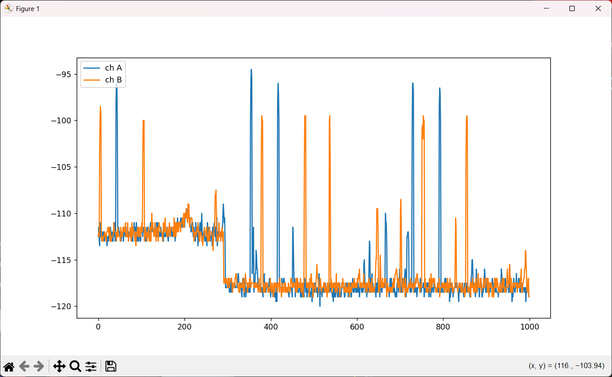Click the orange ch B legend line
This screenshot has height=377, width=612.
tap(92, 80)
